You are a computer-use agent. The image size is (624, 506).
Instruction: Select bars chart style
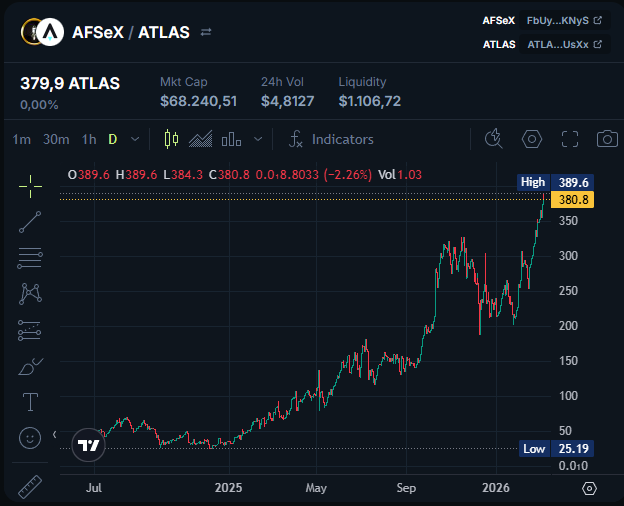(x=232, y=139)
